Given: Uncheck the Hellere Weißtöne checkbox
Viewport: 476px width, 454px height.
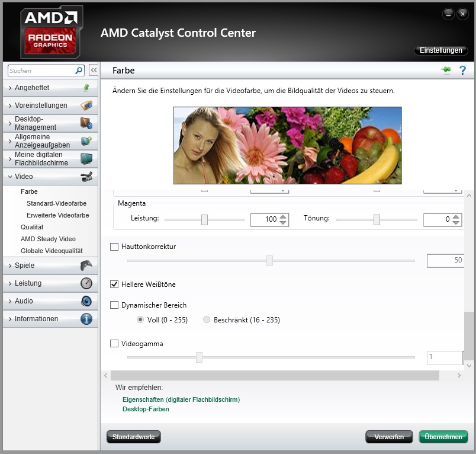Looking at the screenshot, I should (x=114, y=284).
